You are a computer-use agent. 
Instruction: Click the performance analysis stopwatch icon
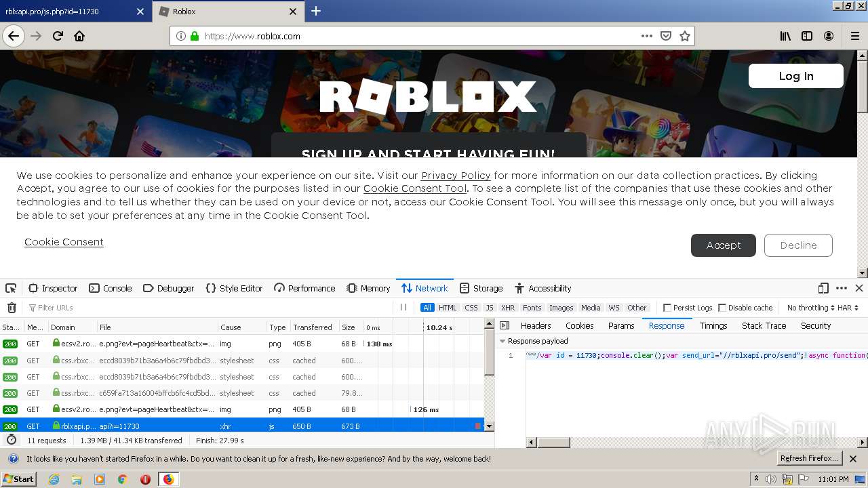point(12,440)
